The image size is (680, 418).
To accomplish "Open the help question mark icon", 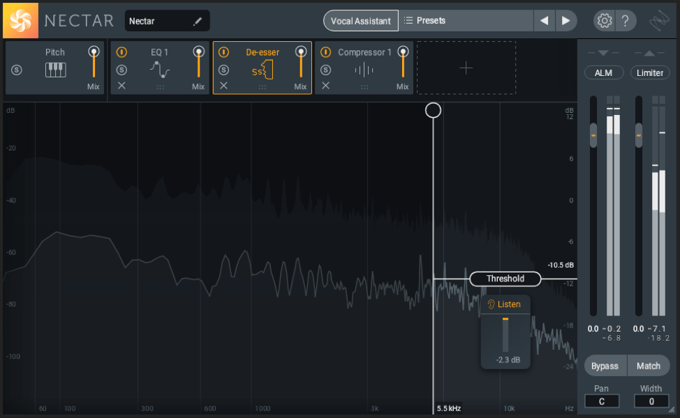I will [625, 20].
